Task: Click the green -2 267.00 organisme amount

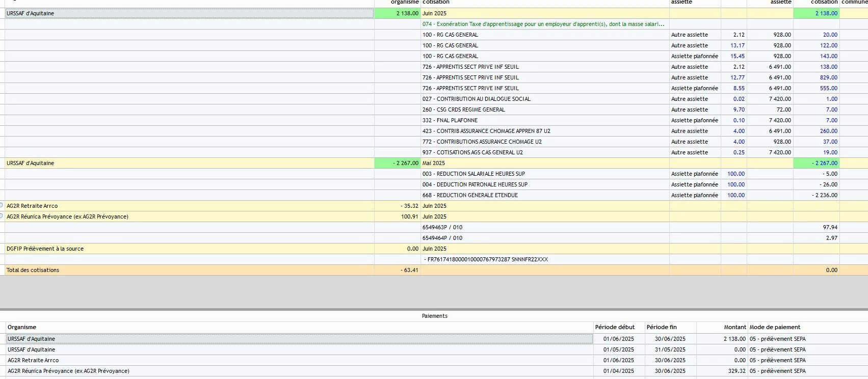Action: [x=397, y=163]
